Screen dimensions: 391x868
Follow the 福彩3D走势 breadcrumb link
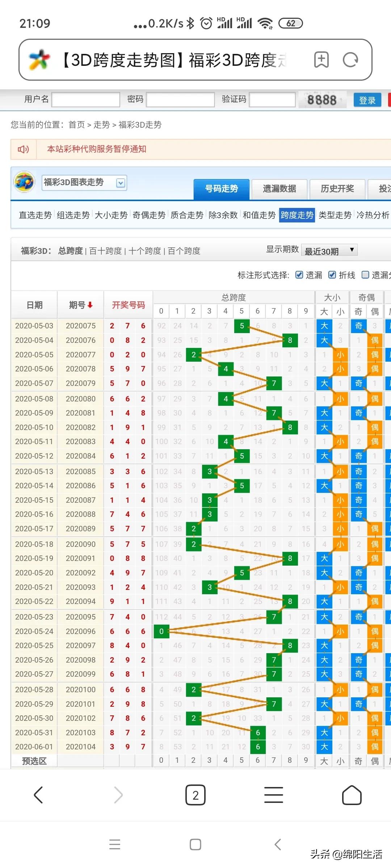[140, 125]
